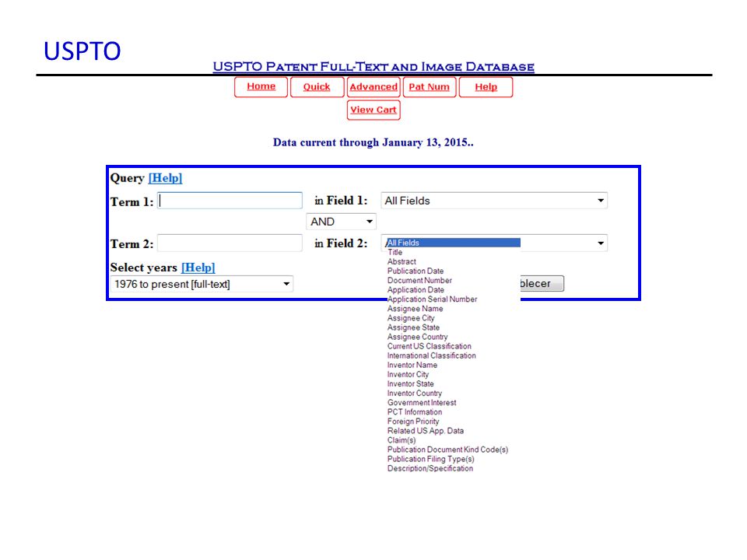Viewport: 747px width, 560px height.
Task: Open the Pat Num search
Action: click(x=430, y=87)
